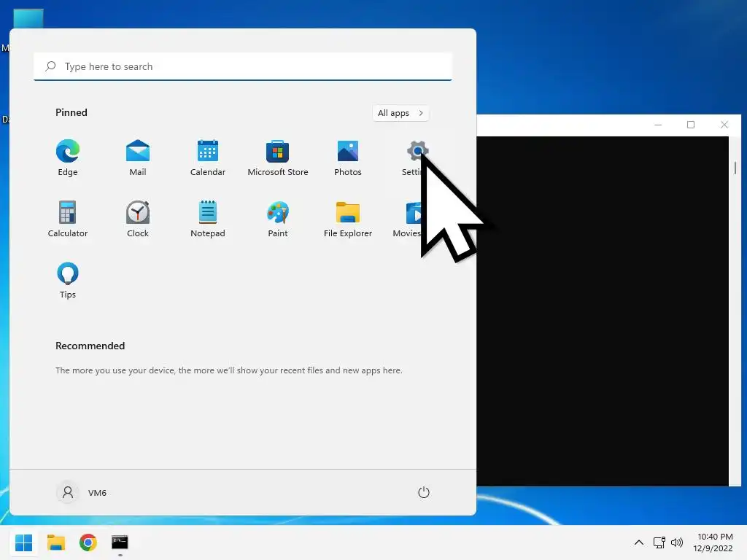Image resolution: width=747 pixels, height=560 pixels.
Task: Open File Explorer pinned app
Action: coord(348,219)
